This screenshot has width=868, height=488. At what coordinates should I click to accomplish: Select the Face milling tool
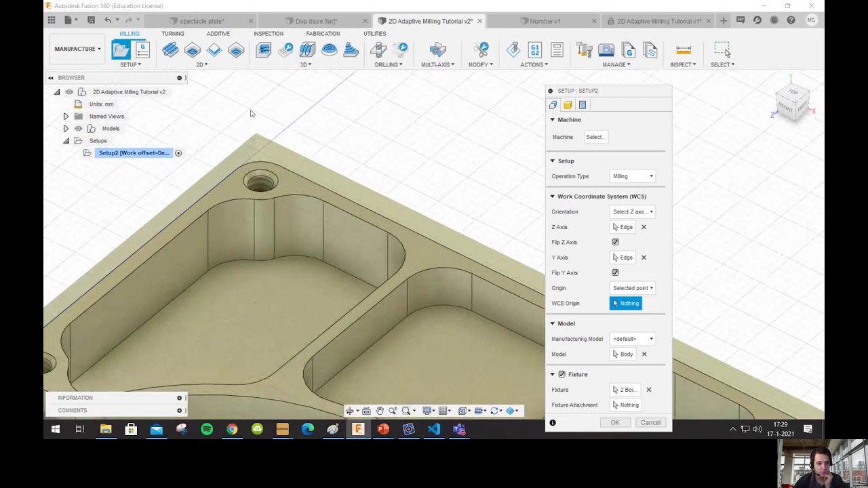[x=214, y=49]
